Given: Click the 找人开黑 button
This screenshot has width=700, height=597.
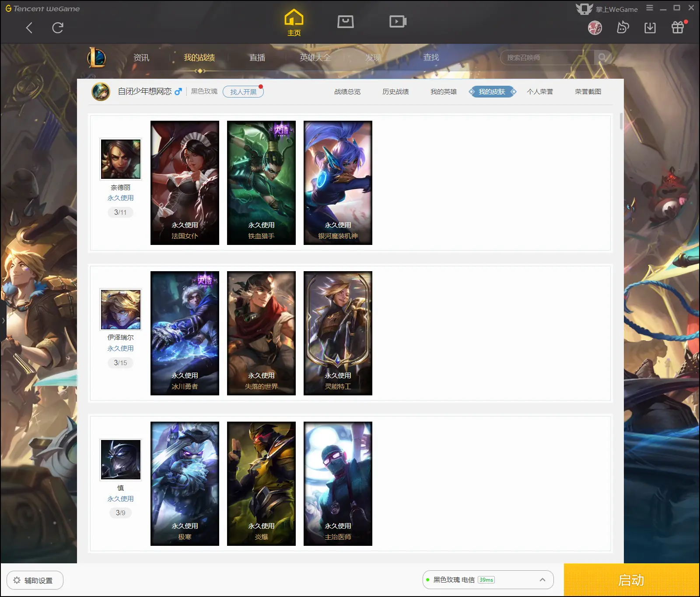Looking at the screenshot, I should 243,92.
